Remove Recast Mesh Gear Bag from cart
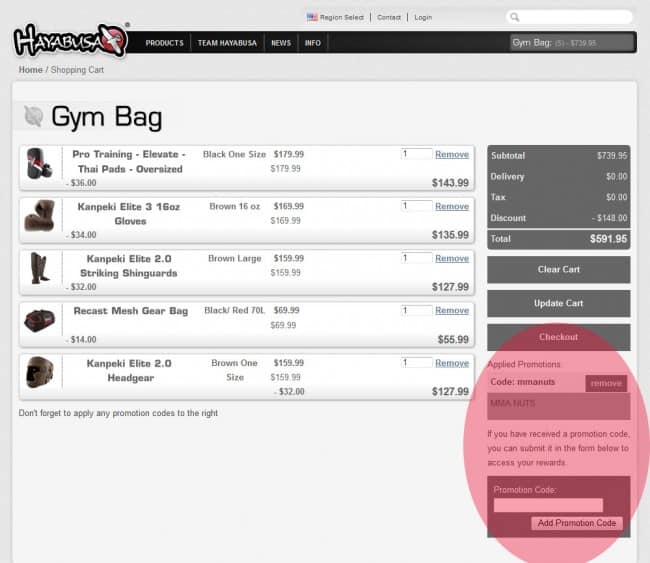650x563 pixels. click(x=452, y=311)
